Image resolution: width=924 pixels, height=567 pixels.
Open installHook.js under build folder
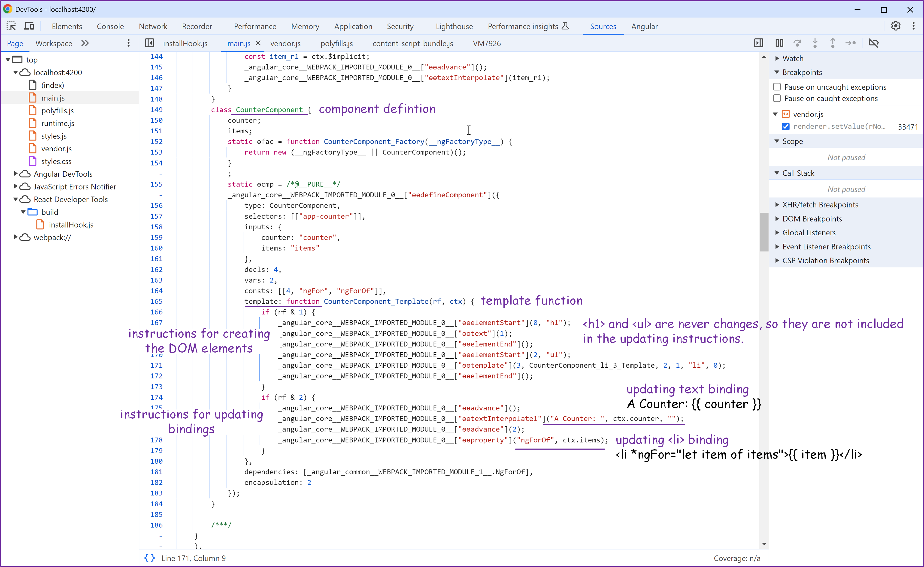tap(71, 225)
